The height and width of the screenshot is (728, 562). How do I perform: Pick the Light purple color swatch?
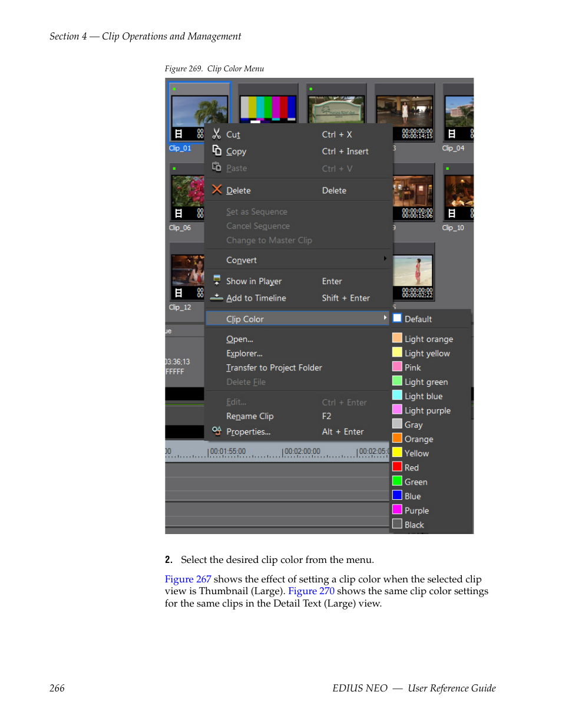397,410
